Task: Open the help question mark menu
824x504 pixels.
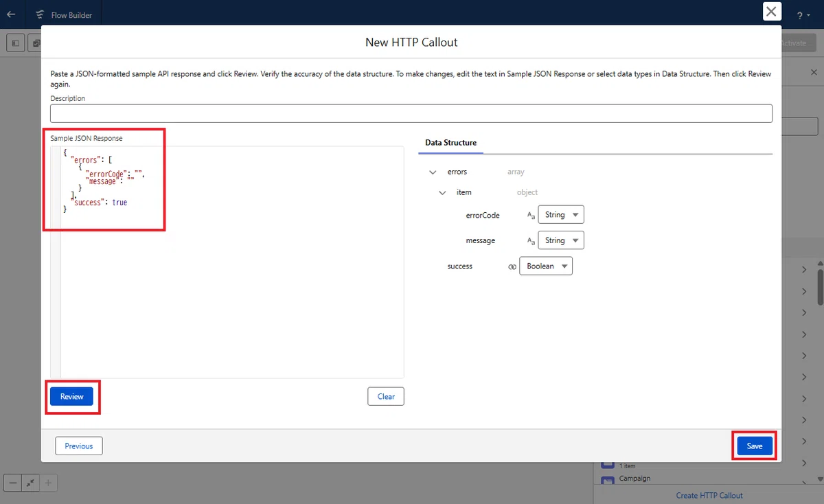Action: click(x=803, y=15)
